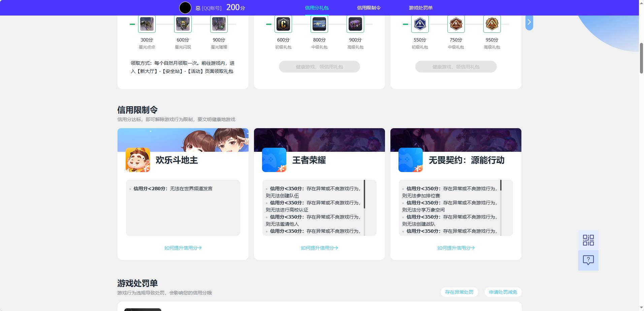Click the 无畏契约 restriction list scrollbar
The width and height of the screenshot is (644, 311).
501,185
